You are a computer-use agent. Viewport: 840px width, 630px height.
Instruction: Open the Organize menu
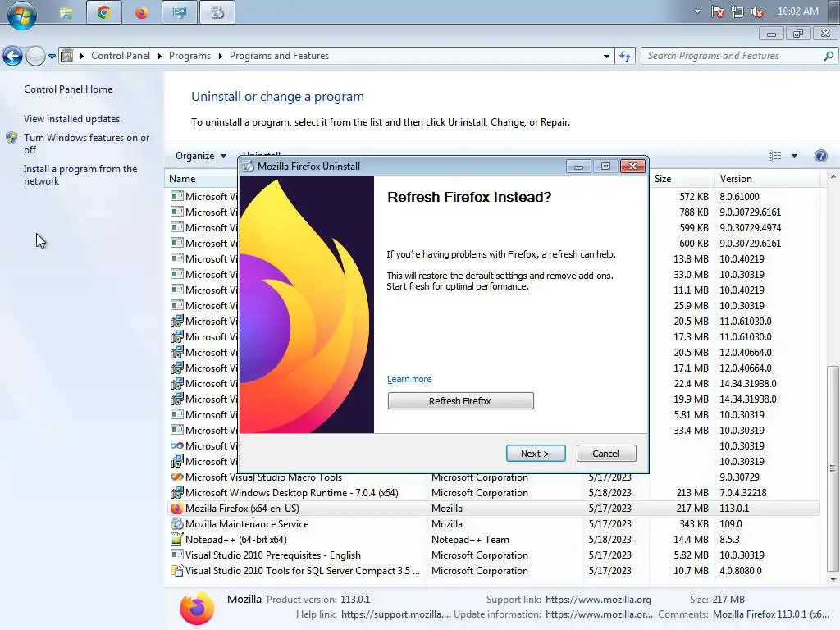coord(200,156)
